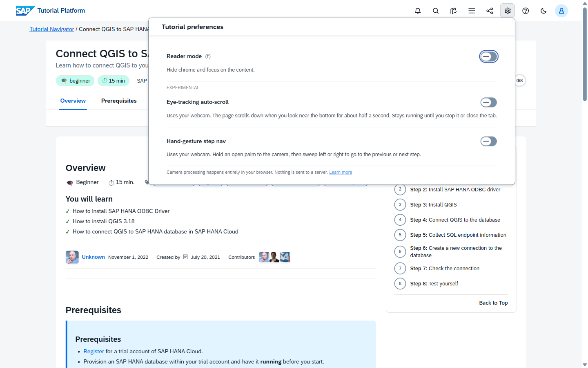Open search from the header
Viewport: 588px width, 368px height.
coord(436,11)
